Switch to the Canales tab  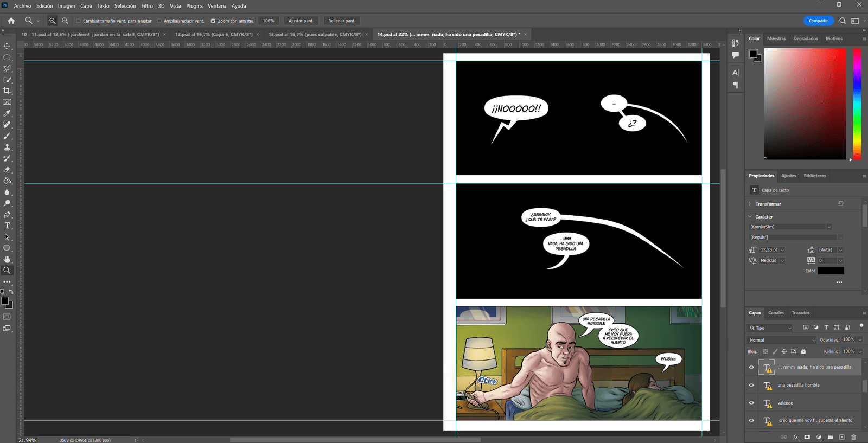click(x=776, y=313)
